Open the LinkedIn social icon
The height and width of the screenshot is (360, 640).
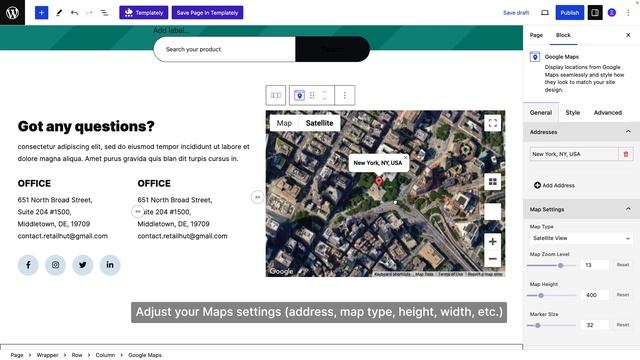click(110, 265)
